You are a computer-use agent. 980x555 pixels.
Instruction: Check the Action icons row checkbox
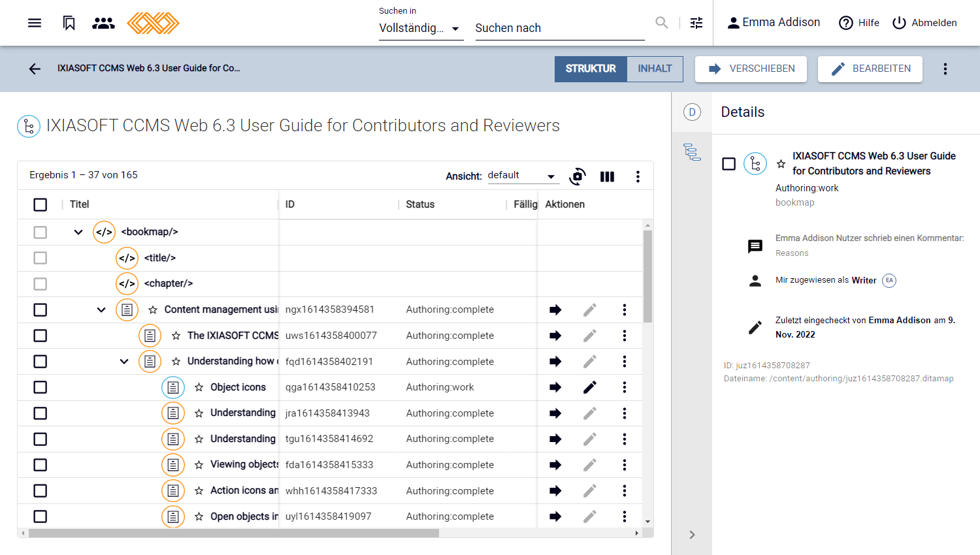pos(41,491)
